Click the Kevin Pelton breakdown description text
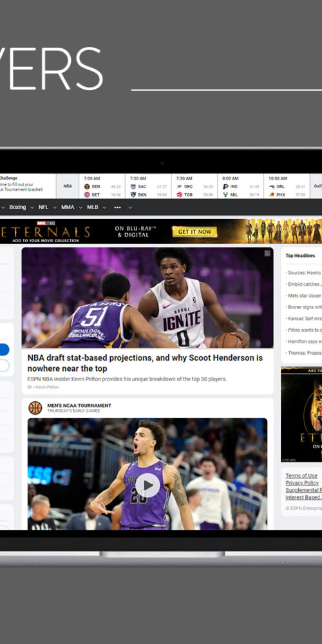Image resolution: width=322 pixels, height=644 pixels. 127,379
